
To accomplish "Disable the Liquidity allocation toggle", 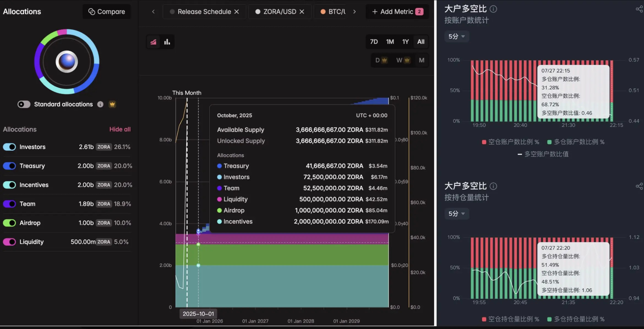I will [10, 242].
